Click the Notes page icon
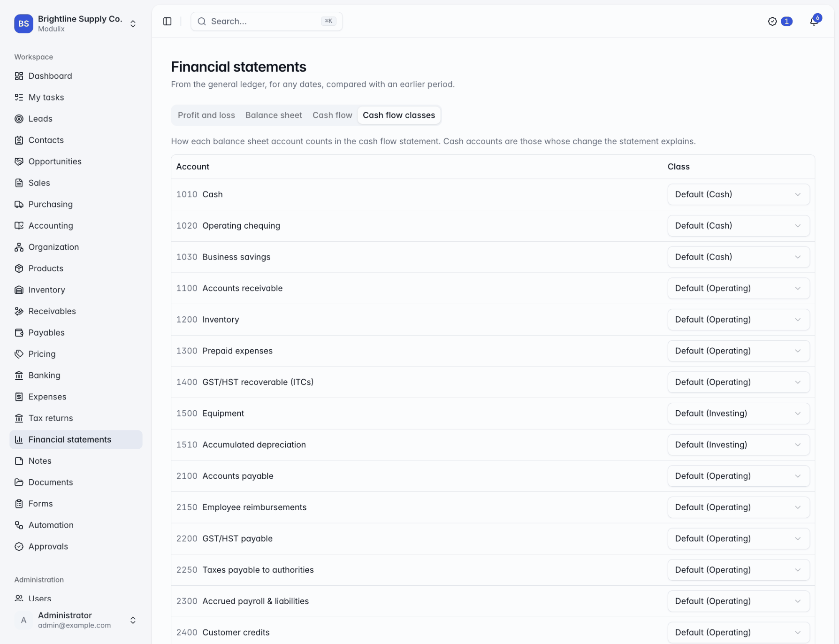Viewport: 839px width, 644px height. click(x=19, y=461)
